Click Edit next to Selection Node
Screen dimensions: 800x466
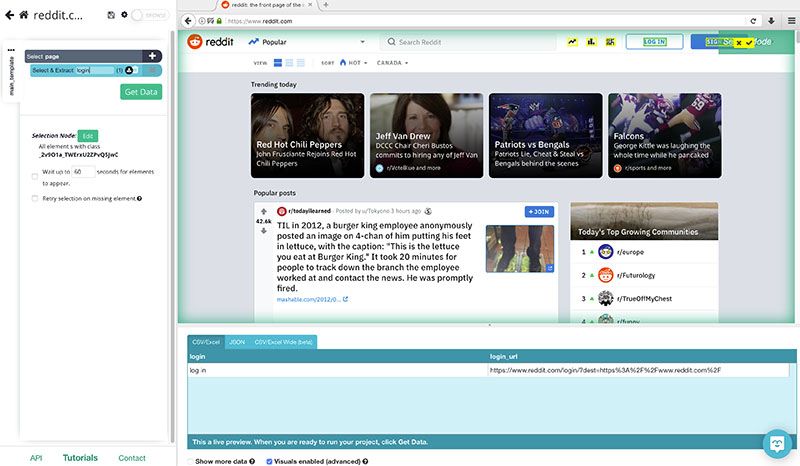[x=88, y=136]
